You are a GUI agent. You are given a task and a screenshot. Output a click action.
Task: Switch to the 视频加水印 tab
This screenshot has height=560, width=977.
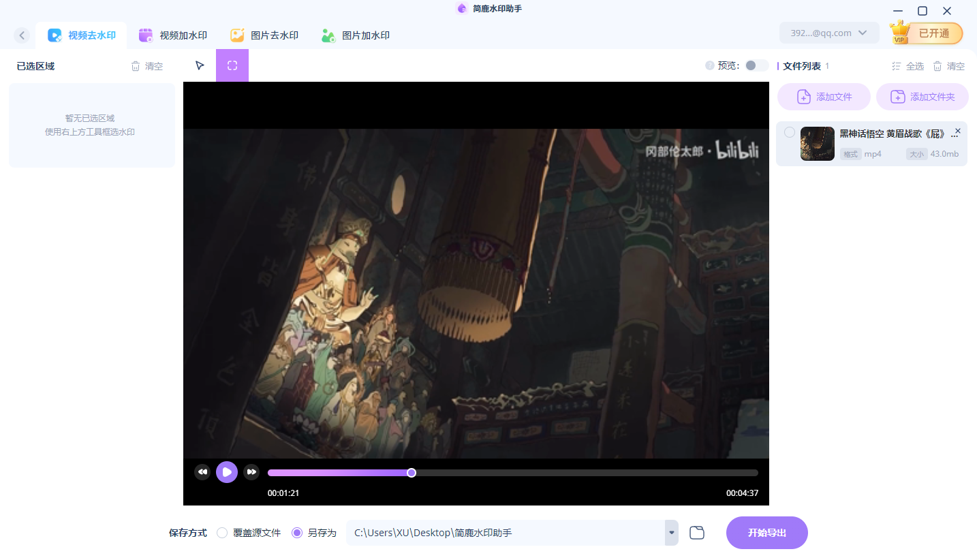(173, 35)
